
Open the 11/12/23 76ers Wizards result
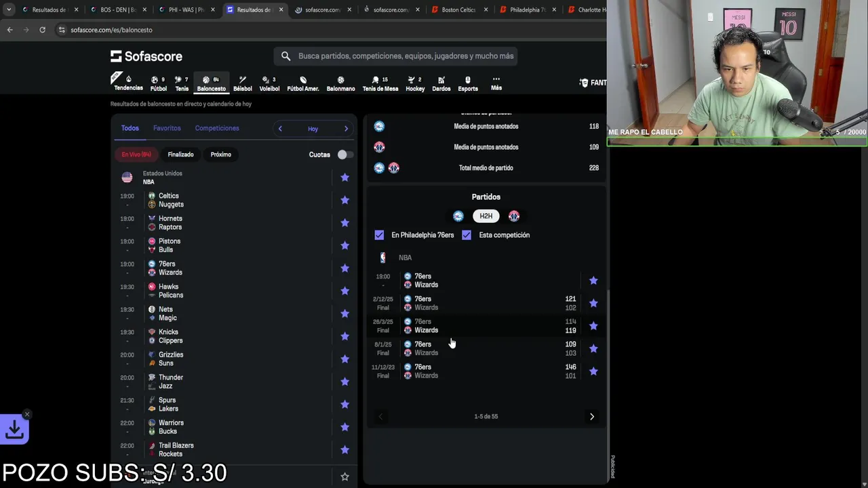[475, 371]
